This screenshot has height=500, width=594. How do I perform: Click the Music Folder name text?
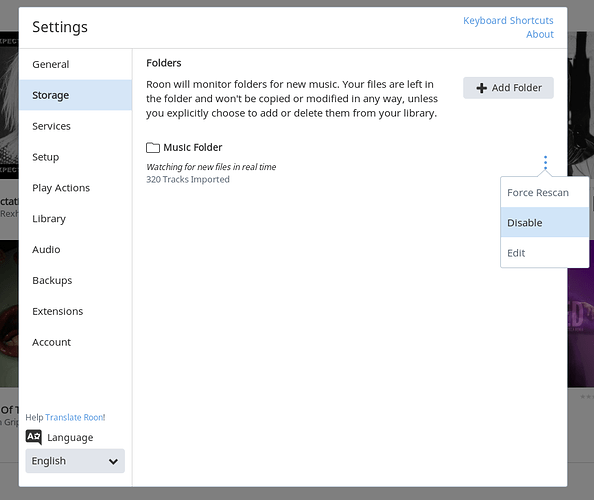point(193,147)
